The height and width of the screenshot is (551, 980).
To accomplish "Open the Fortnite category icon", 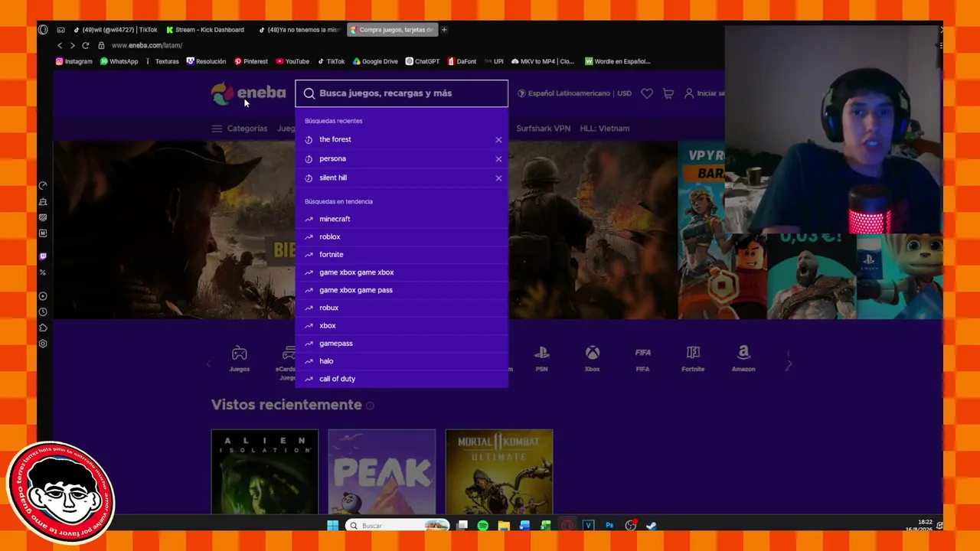I will coord(693,353).
